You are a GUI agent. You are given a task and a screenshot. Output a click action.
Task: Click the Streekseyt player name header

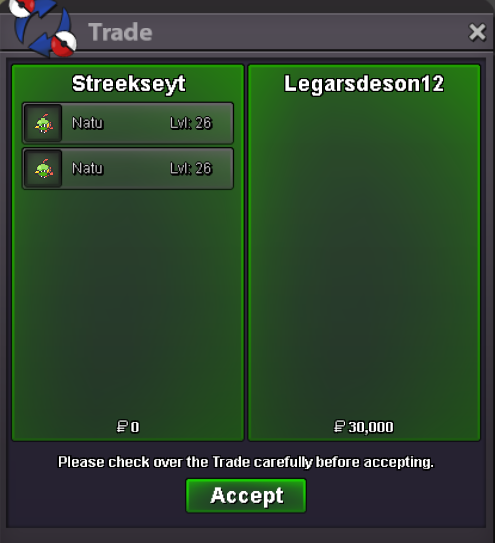tap(129, 84)
